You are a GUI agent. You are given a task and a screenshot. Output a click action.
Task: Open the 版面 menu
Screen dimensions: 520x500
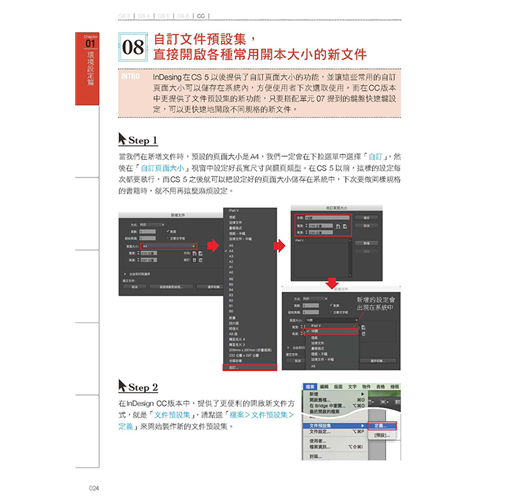338,386
